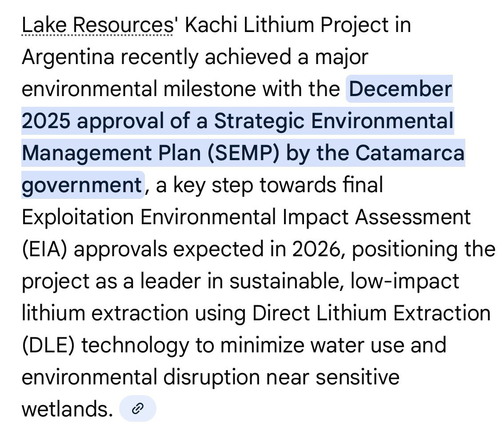Click the phrase low-impact
This screenshot has width=504, height=428.
(x=405, y=282)
